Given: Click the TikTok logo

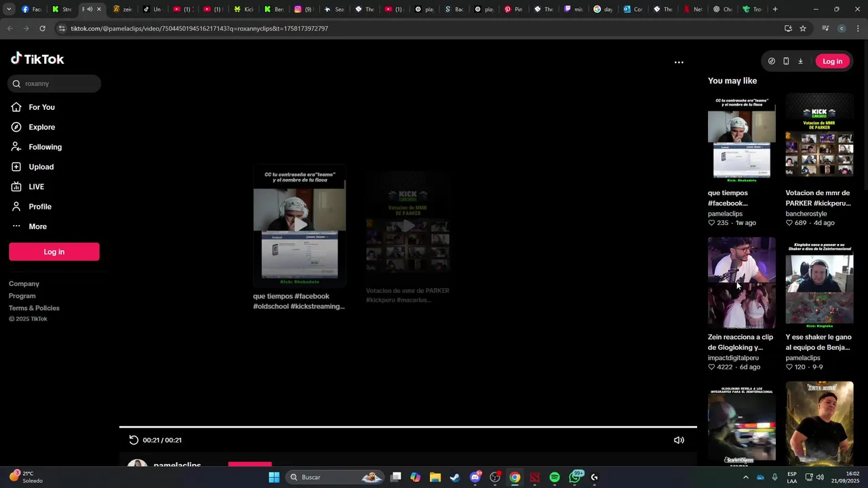Looking at the screenshot, I should click(37, 59).
